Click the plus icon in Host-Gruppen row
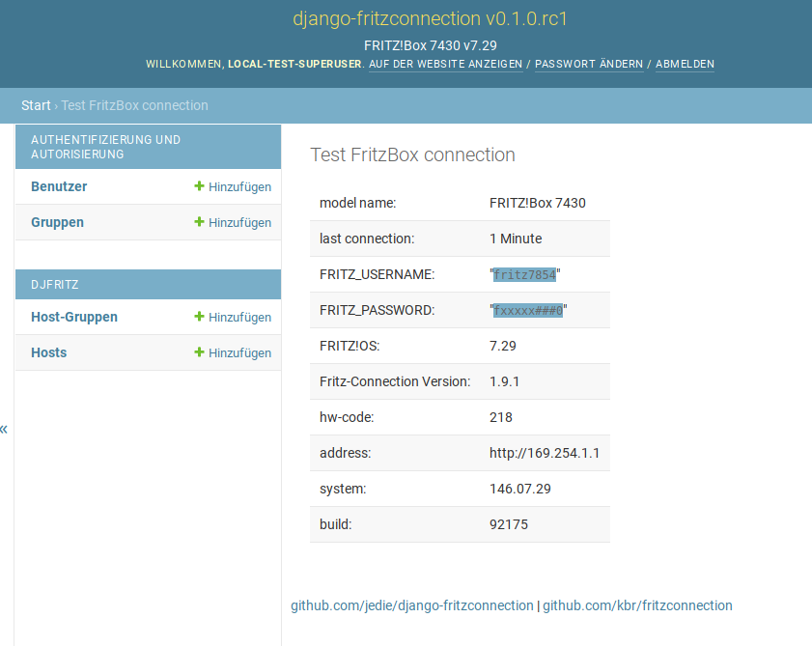This screenshot has width=812, height=646. 199,316
